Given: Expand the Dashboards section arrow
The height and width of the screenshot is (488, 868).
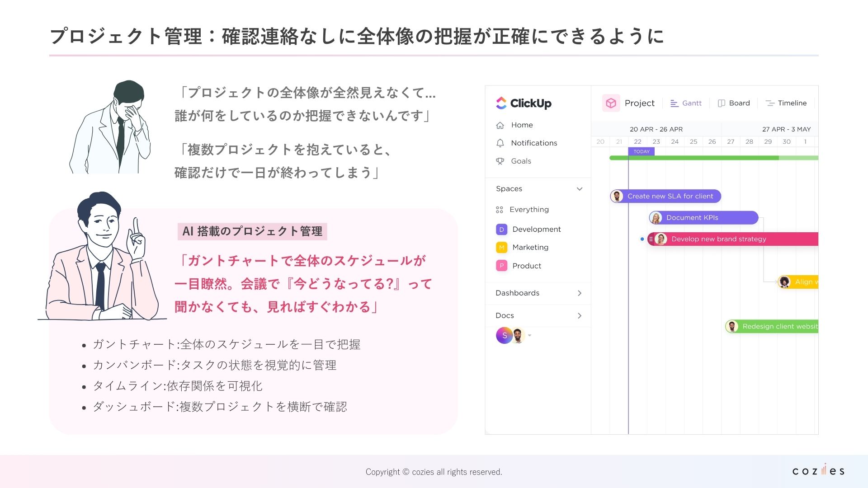Looking at the screenshot, I should [x=580, y=293].
